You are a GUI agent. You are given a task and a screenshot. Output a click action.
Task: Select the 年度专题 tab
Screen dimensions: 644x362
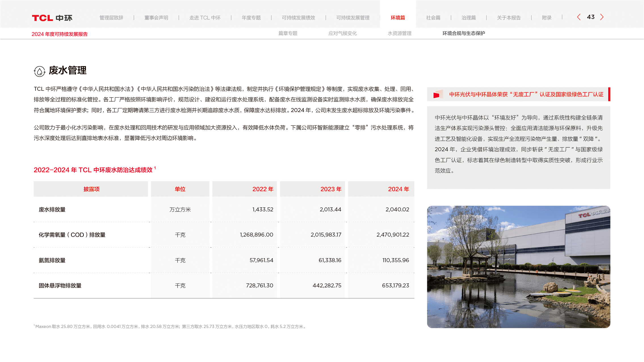(251, 18)
